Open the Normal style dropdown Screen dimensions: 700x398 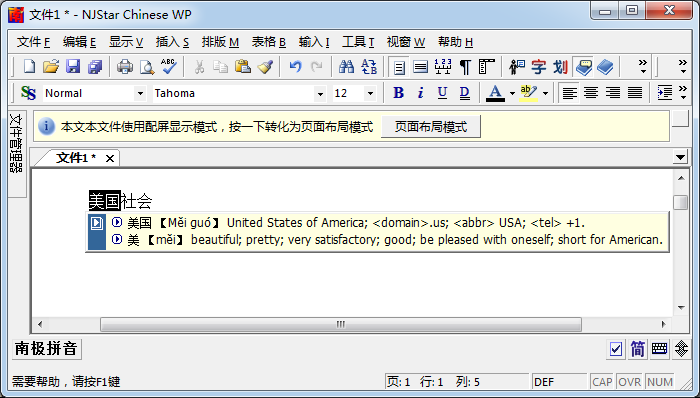(x=140, y=93)
